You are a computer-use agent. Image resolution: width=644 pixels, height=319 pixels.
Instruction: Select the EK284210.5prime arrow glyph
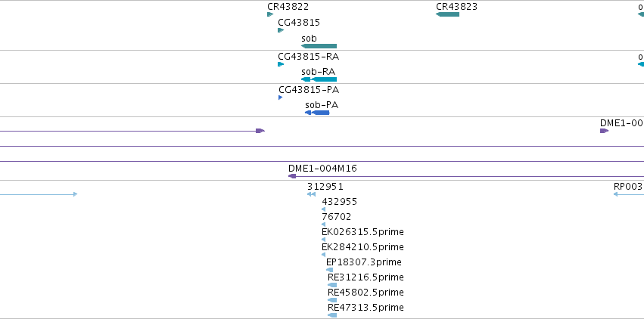tap(324, 255)
